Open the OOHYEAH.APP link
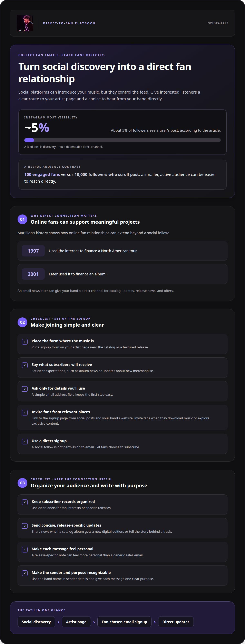 click(218, 23)
